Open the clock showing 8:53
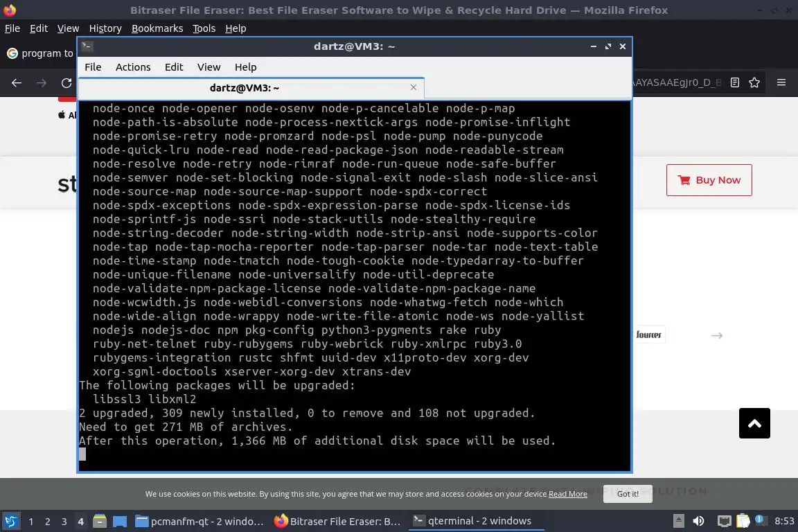This screenshot has width=798, height=532. (x=783, y=522)
